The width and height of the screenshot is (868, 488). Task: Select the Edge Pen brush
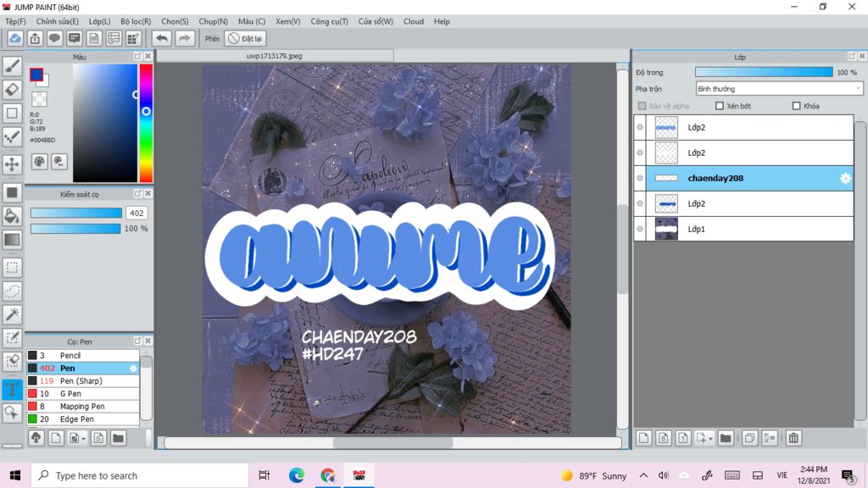click(x=83, y=419)
